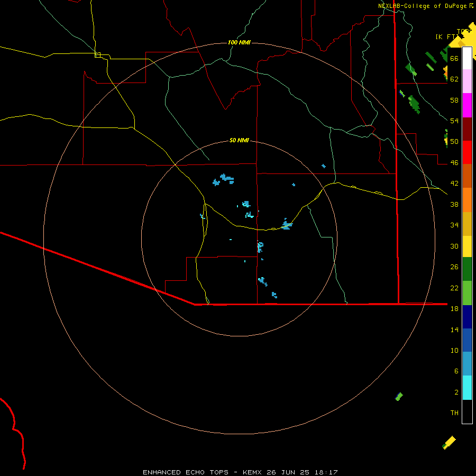476x476 pixels.
Task: Click the light pink legend swatch
Action: coord(467,81)
